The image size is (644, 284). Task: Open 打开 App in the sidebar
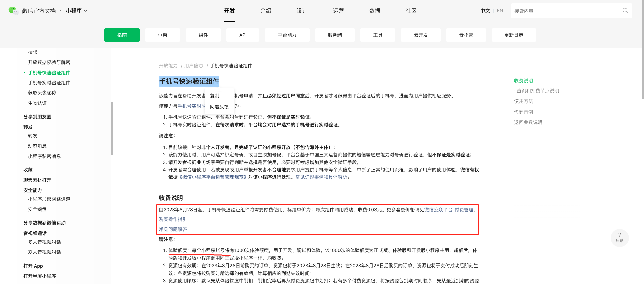pyautogui.click(x=33, y=266)
